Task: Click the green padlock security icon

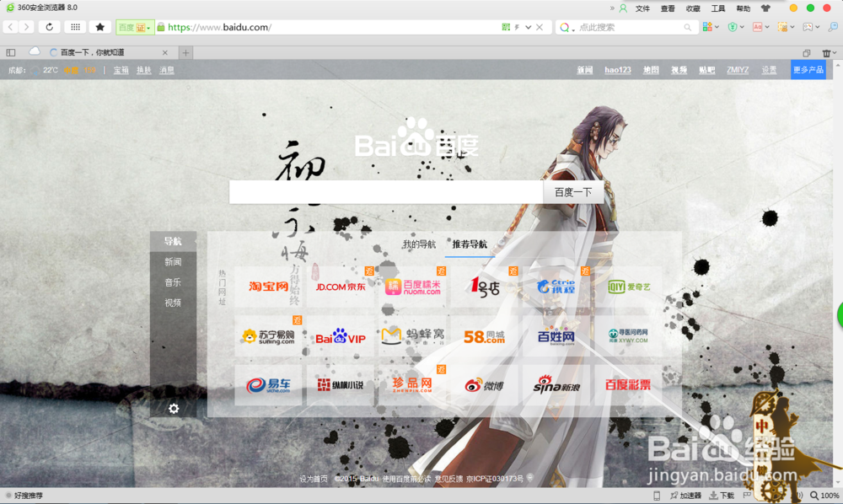Action: click(161, 27)
